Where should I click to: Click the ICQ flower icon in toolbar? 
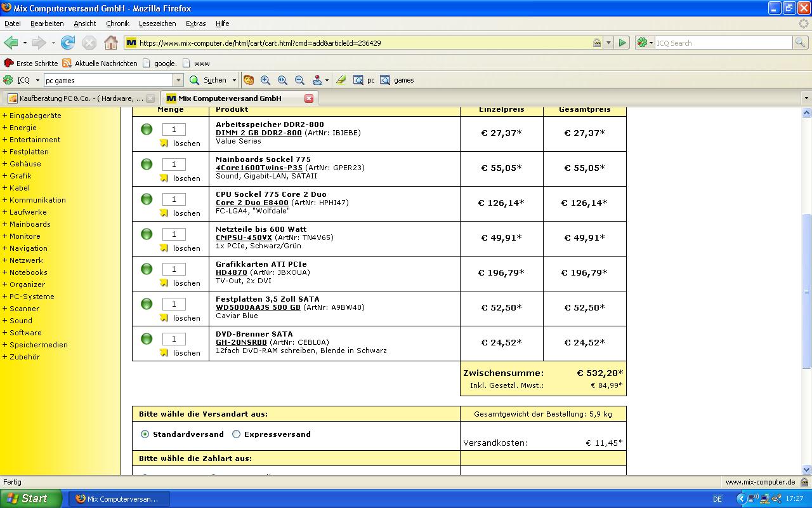(x=8, y=80)
